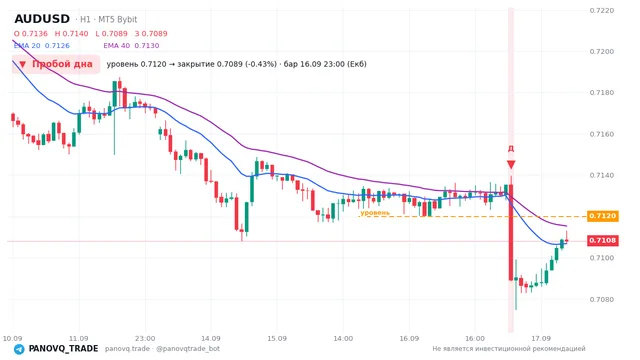Click the 'EMA 40 0.7130' legend entry
Screen dimensions: 640x360
[x=131, y=46]
